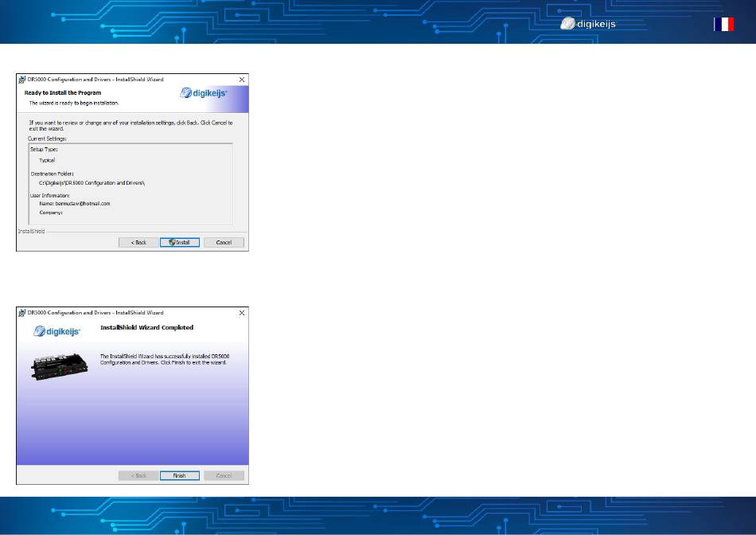This screenshot has width=756, height=535.
Task: Click installer icon in Wizard Completed title bar
Action: click(22, 313)
